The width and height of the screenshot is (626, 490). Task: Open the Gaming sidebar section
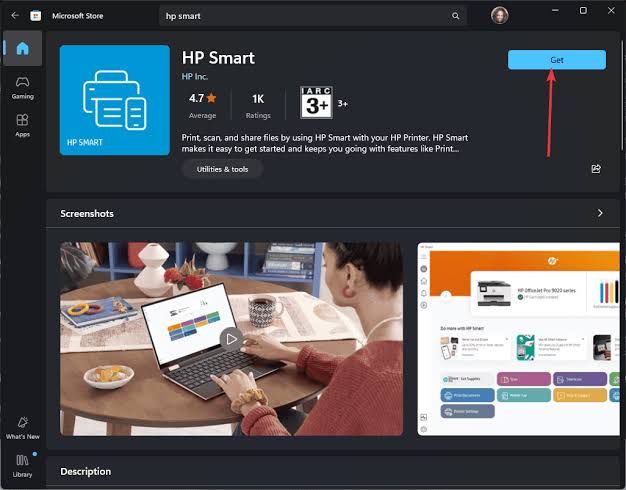coord(22,88)
